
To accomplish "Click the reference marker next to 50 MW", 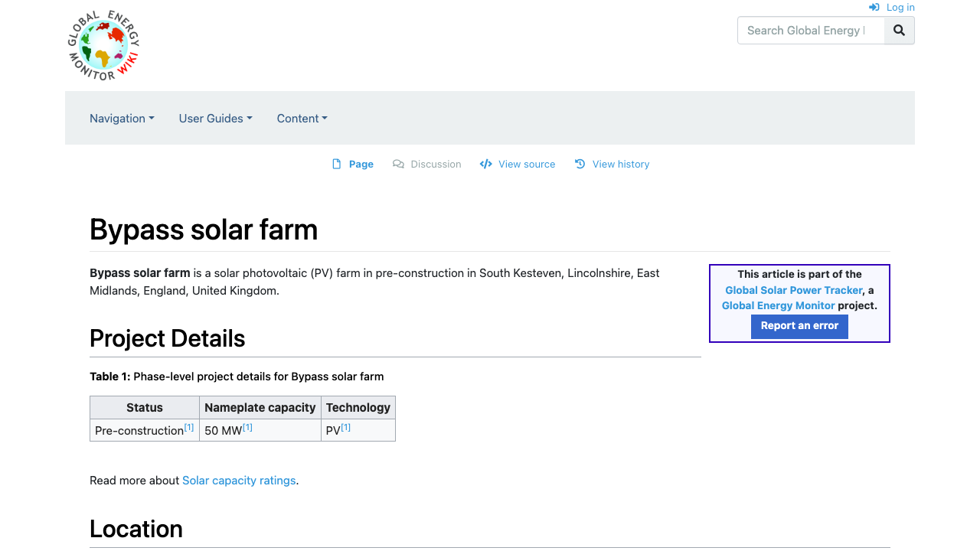I will click(x=247, y=426).
